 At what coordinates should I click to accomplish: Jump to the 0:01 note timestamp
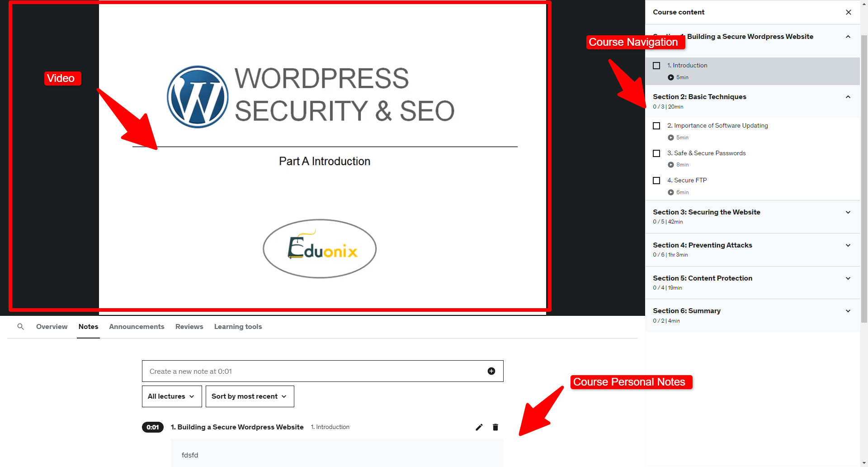pyautogui.click(x=153, y=427)
